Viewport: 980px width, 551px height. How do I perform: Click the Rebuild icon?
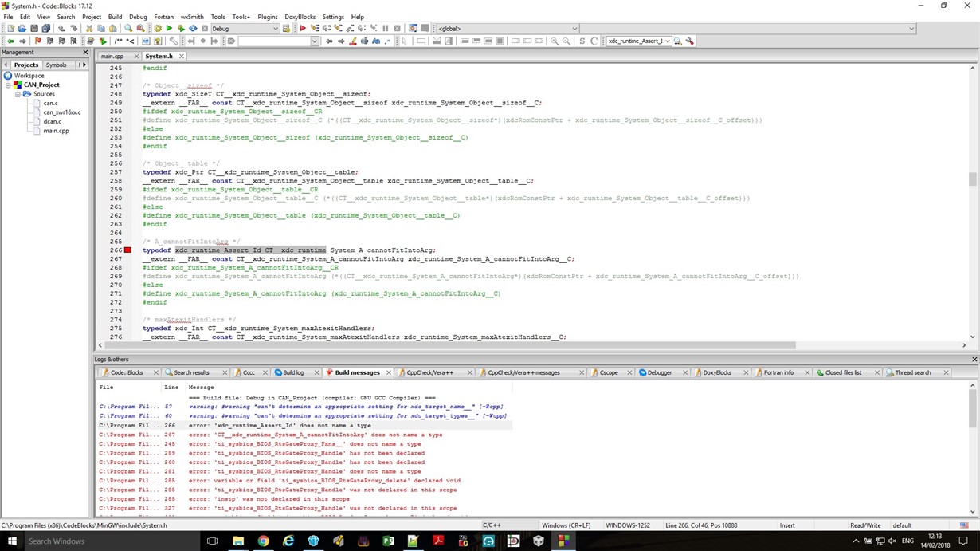(193, 29)
